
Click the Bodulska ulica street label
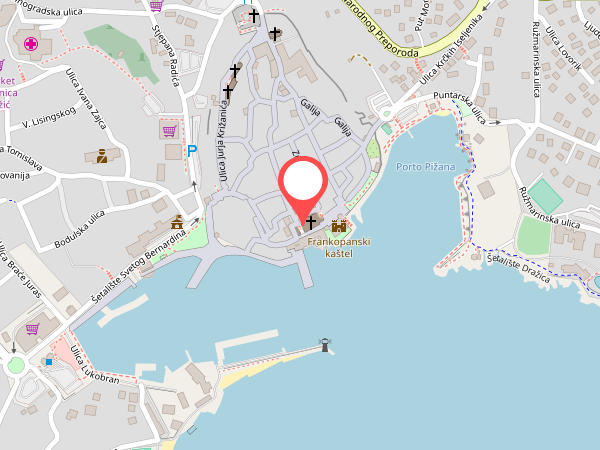80,229
